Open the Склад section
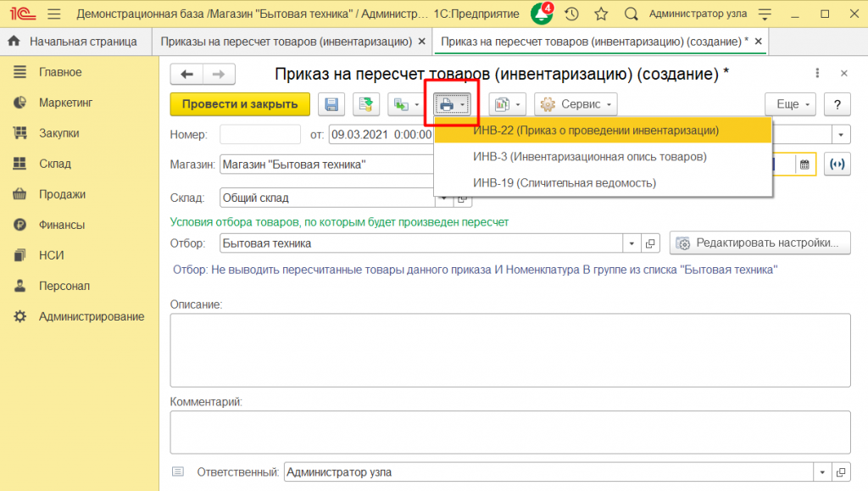 tap(55, 164)
